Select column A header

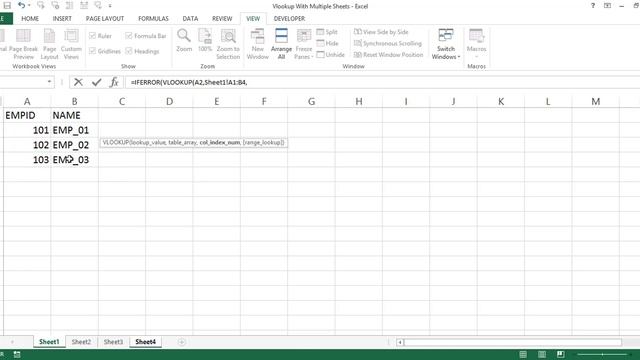click(27, 101)
